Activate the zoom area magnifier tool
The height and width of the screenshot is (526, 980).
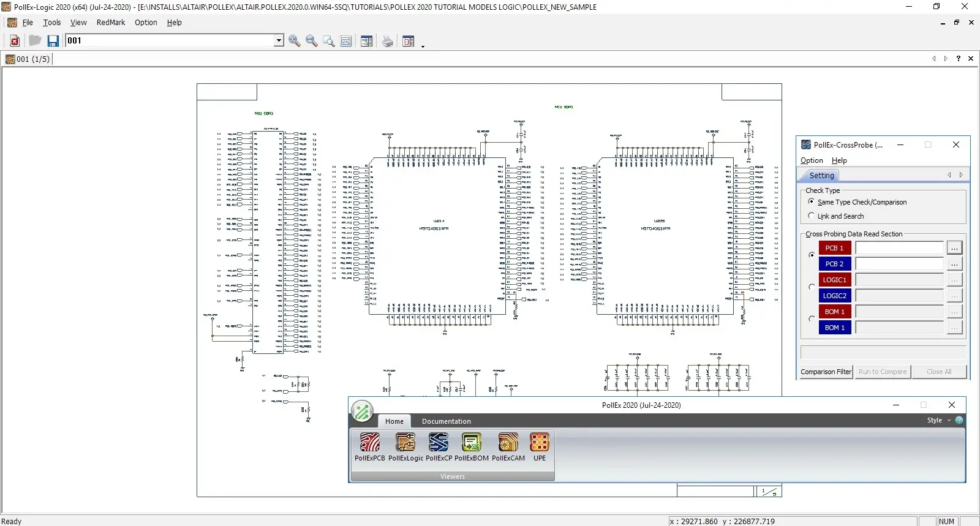[329, 41]
